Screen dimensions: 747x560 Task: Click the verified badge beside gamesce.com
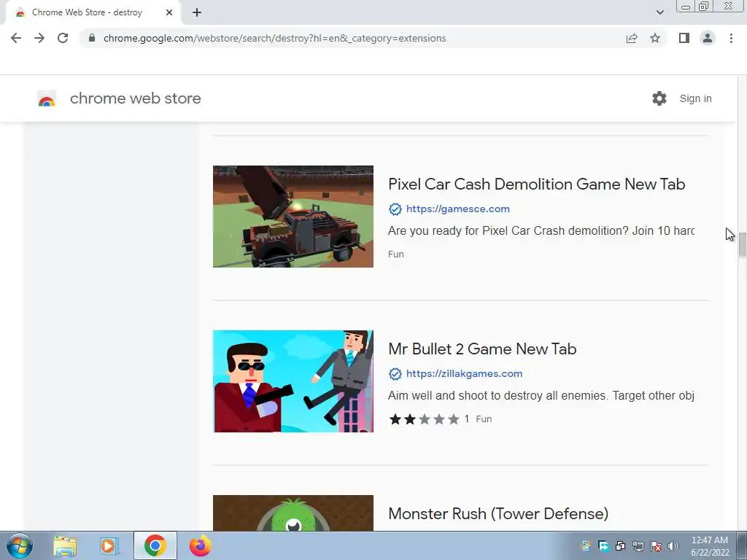coord(395,209)
